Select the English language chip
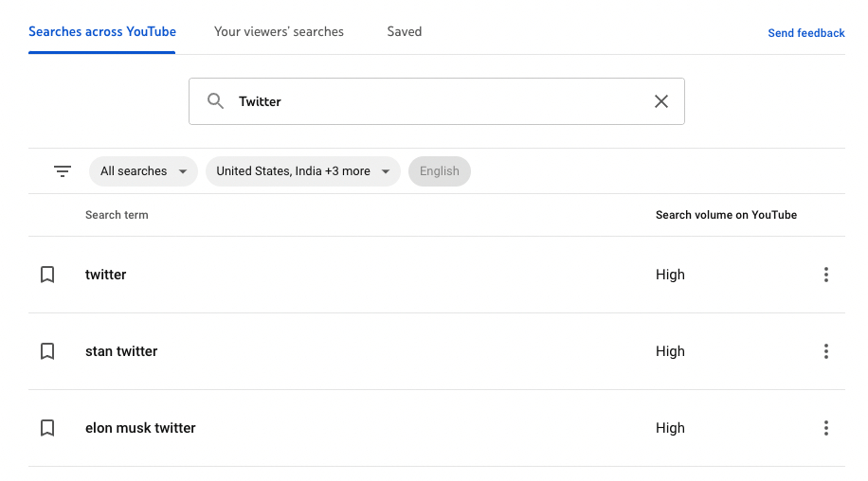Viewport: 868px width, 481px height. [439, 171]
